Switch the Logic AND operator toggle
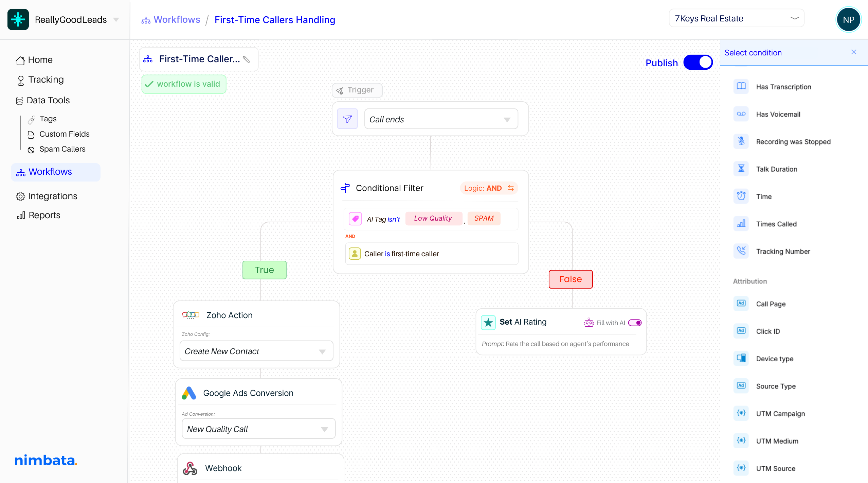 [510, 188]
